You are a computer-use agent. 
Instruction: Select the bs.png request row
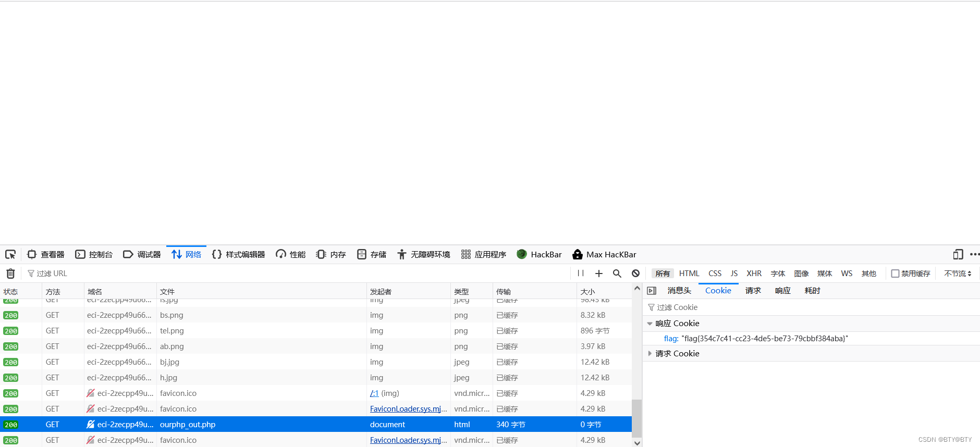[316, 315]
